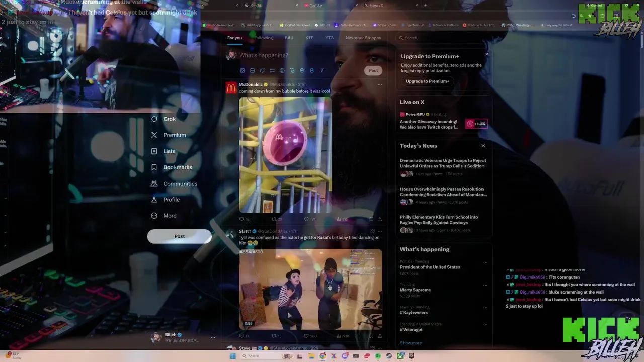Image resolution: width=644 pixels, height=362 pixels.
Task: Click the composer's small Post button
Action: click(x=373, y=71)
